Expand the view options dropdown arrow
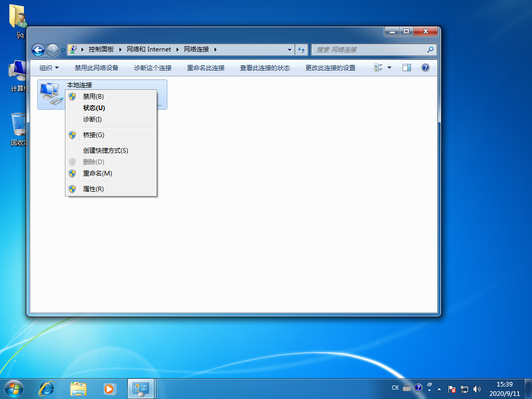The height and width of the screenshot is (399, 532). tap(390, 68)
